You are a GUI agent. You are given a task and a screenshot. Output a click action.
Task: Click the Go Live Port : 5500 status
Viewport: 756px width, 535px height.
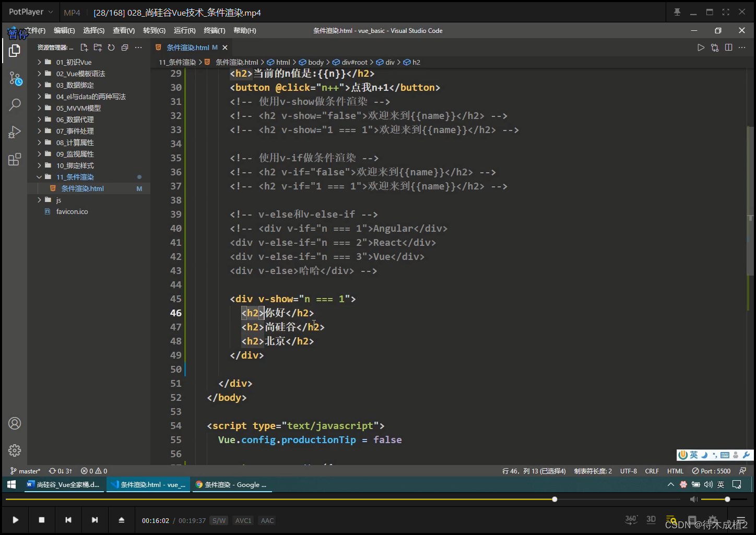[711, 471]
